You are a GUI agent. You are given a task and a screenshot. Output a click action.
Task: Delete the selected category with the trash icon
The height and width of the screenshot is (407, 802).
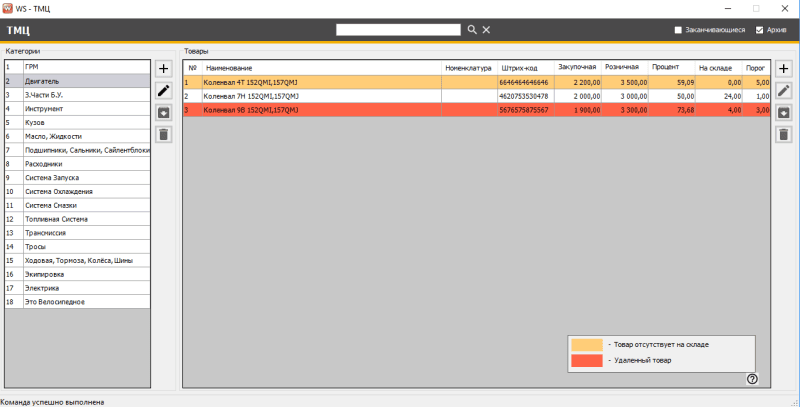pyautogui.click(x=164, y=134)
